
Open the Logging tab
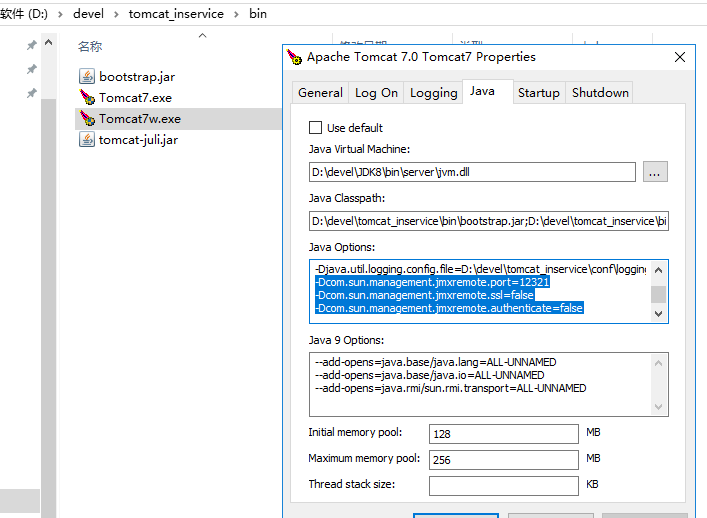pos(433,93)
